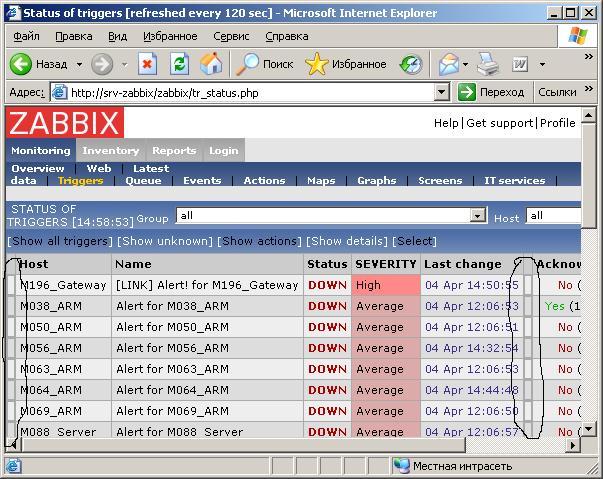Click vertical scrollbar up arrow
This screenshot has width=603, height=479.
pos(589,115)
